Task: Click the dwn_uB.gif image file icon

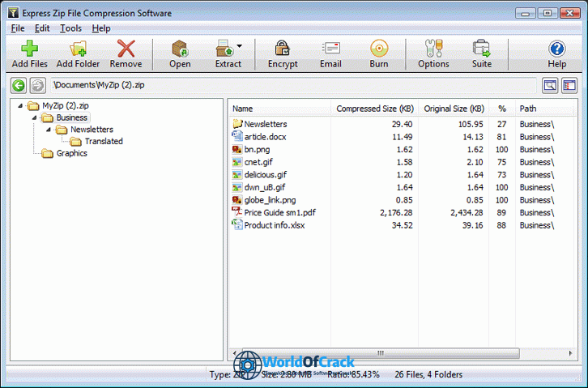Action: [x=237, y=187]
